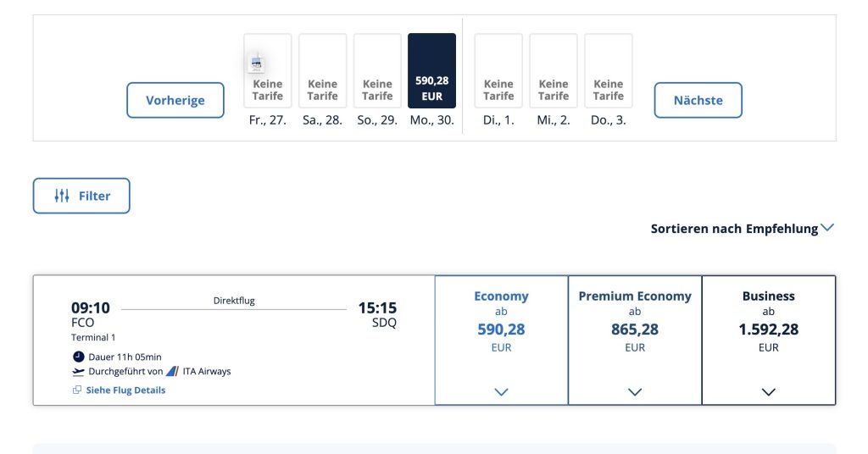Expand Premium Economy fare chevron
The height and width of the screenshot is (454, 868).
click(635, 392)
